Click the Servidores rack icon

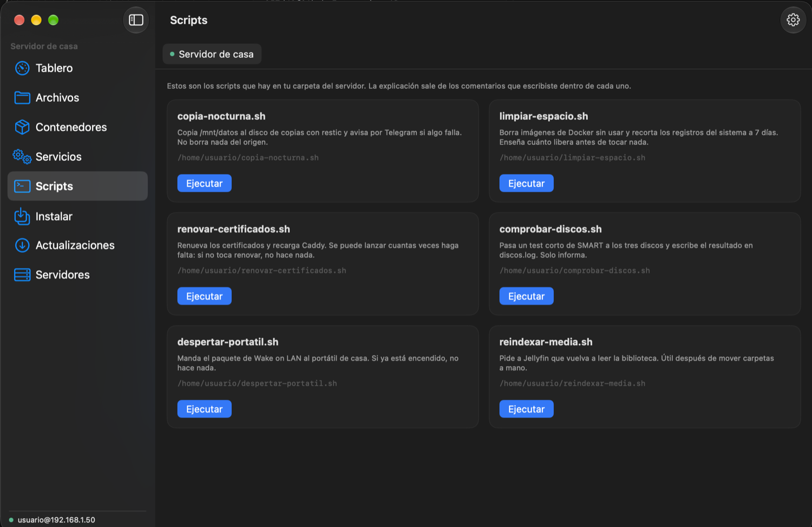click(x=22, y=275)
